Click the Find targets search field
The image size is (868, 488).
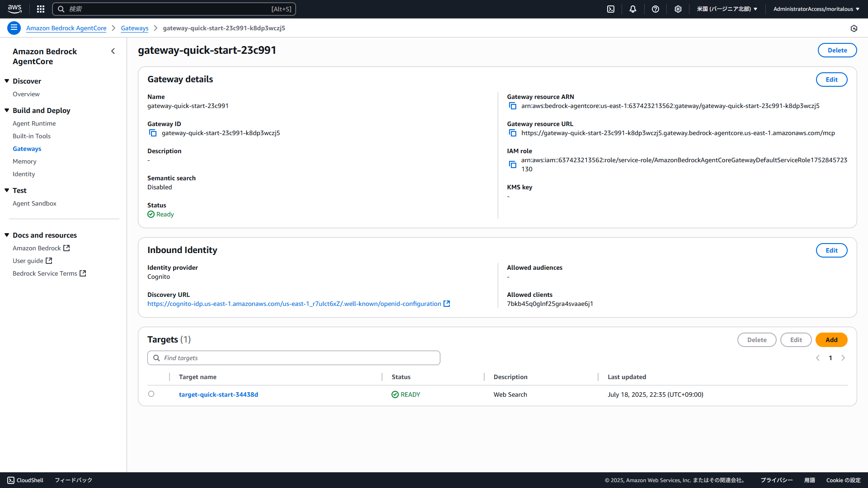click(294, 358)
